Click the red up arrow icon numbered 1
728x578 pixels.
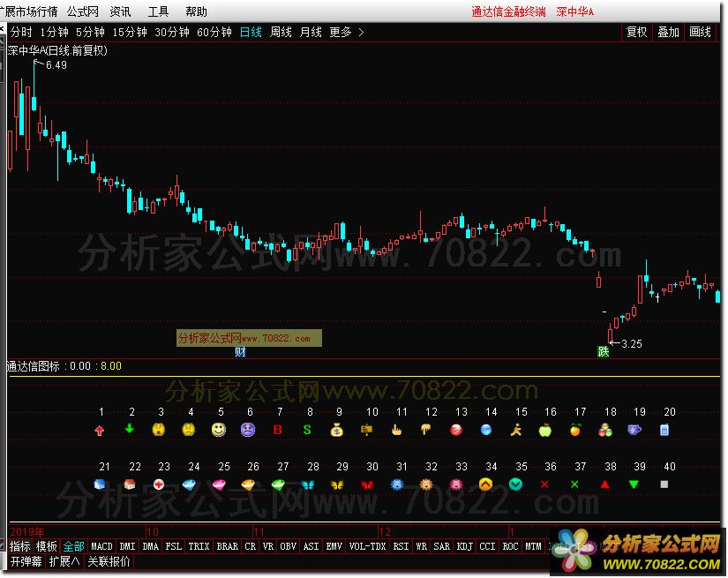point(101,430)
